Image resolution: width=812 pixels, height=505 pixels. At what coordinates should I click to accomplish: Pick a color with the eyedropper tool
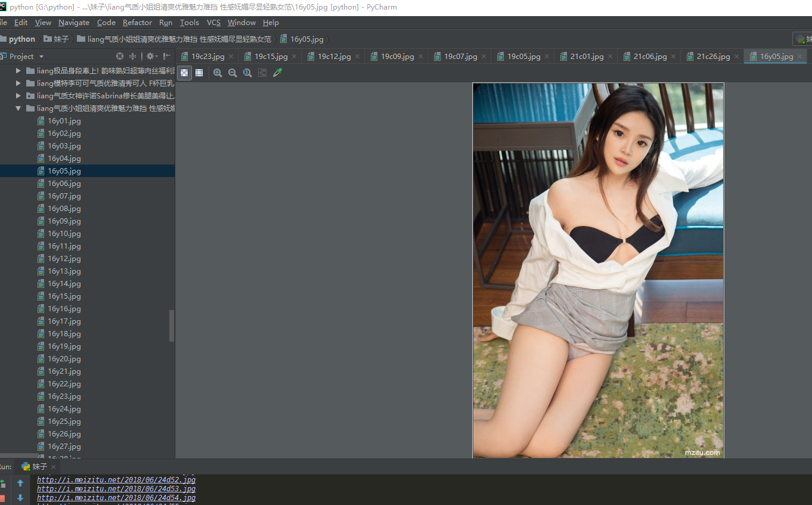277,73
